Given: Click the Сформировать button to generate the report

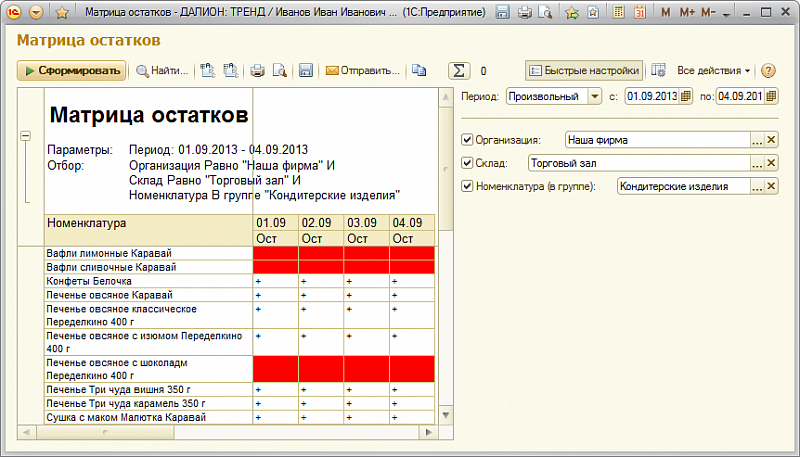Looking at the screenshot, I should (72, 71).
